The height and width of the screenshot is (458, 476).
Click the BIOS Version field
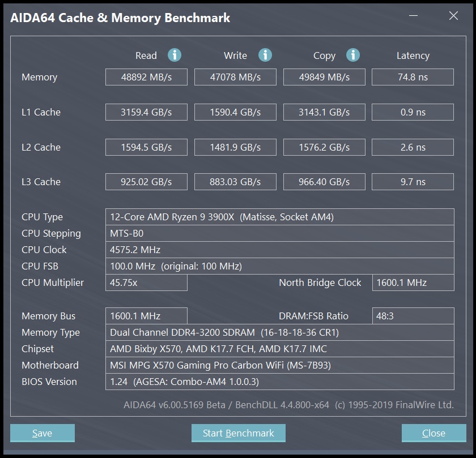coord(279,382)
